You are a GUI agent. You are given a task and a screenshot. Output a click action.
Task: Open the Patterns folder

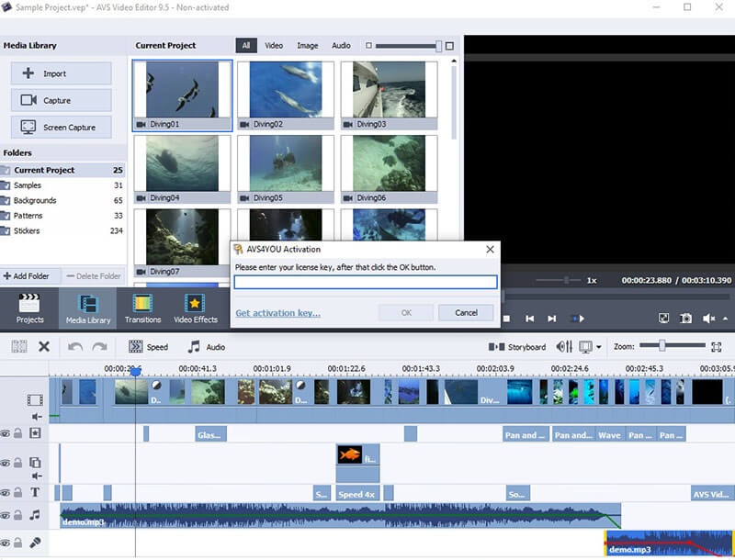[x=62, y=216]
